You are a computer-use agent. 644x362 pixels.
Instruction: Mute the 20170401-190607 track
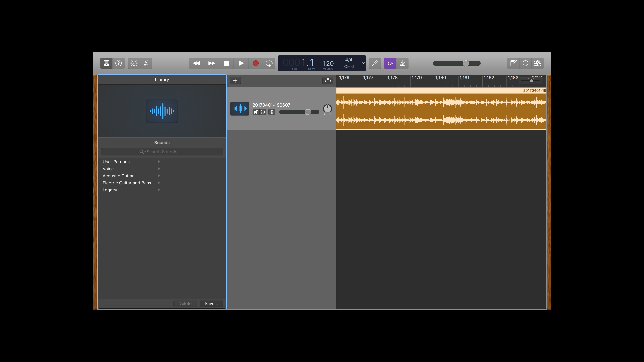[256, 112]
